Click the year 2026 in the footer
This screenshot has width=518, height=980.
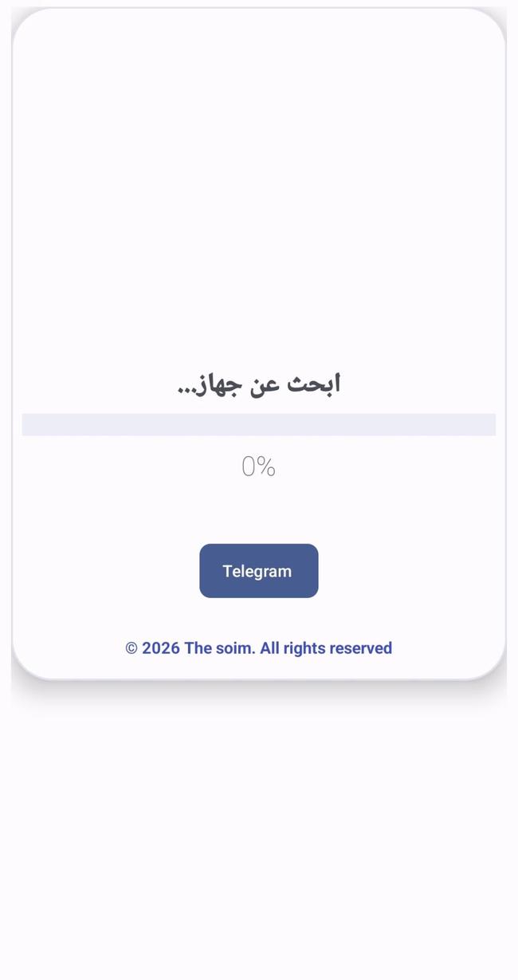click(x=161, y=648)
